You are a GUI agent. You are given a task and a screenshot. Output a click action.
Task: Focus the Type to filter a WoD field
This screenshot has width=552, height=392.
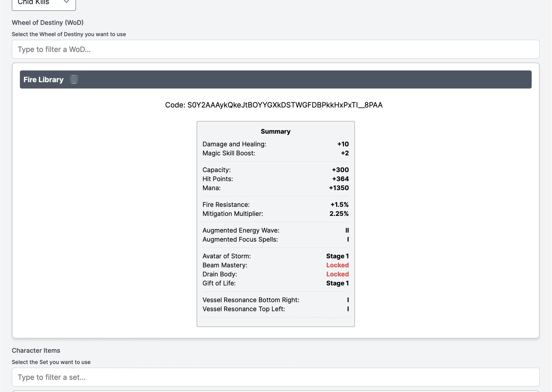(x=275, y=49)
